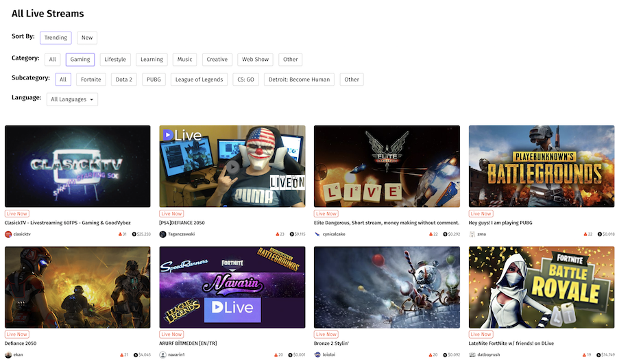Open datboyrush's avatar icon

[472, 355]
